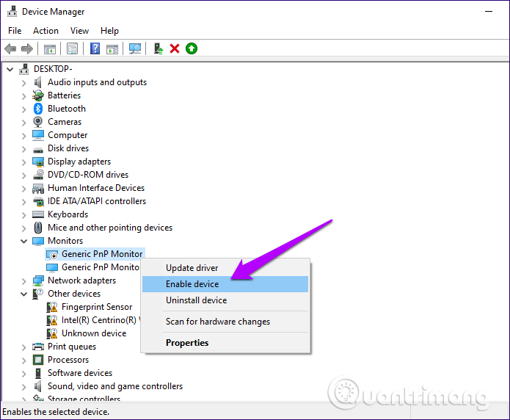Select the Print queues label
Viewport: 510px width, 420px height.
pyautogui.click(x=72, y=347)
